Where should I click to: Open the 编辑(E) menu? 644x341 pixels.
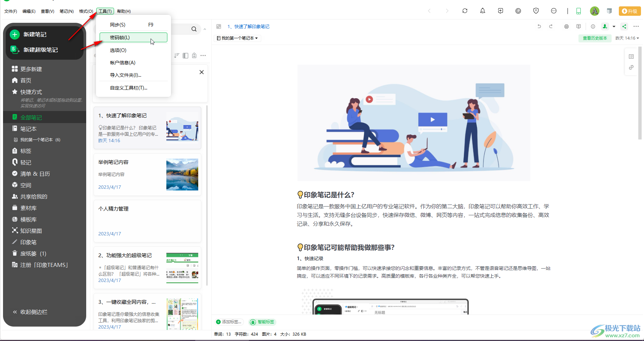[29, 11]
